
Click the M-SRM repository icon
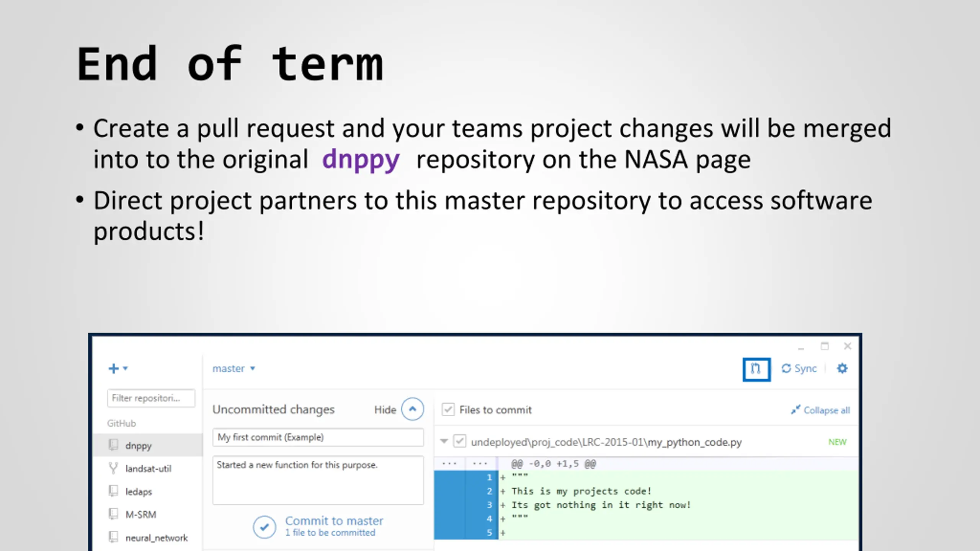[113, 514]
